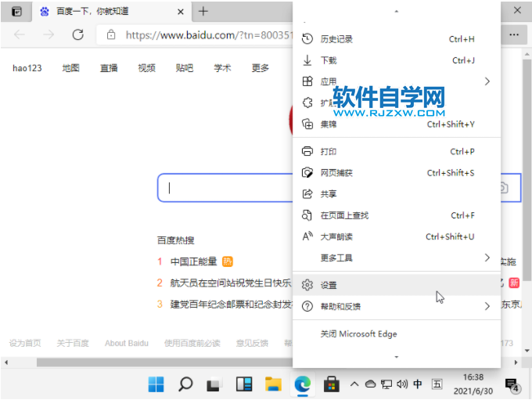Click the horizontal scrollbar thumb
Viewport: 532px width, 400px height.
[x=164, y=362]
